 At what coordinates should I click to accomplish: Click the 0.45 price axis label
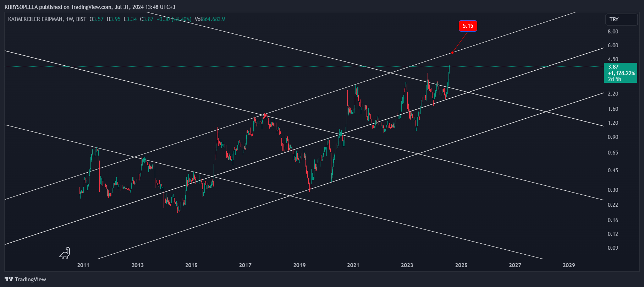pyautogui.click(x=613, y=170)
